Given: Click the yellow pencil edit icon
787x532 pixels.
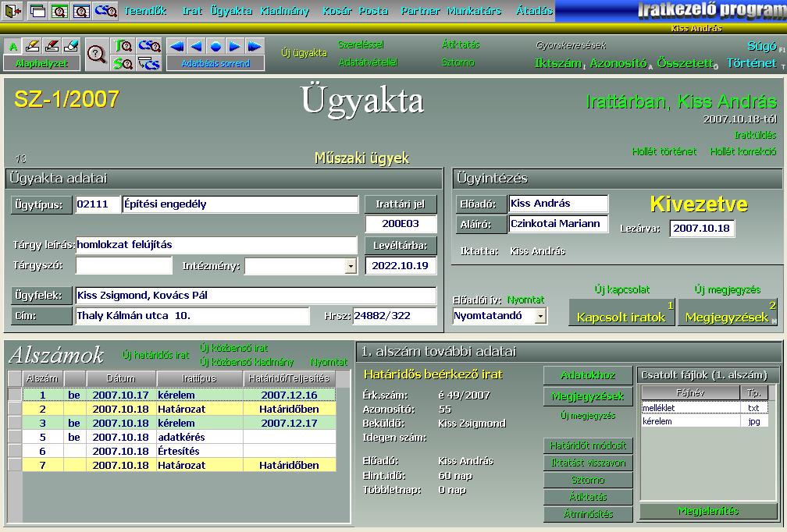Looking at the screenshot, I should (x=32, y=47).
